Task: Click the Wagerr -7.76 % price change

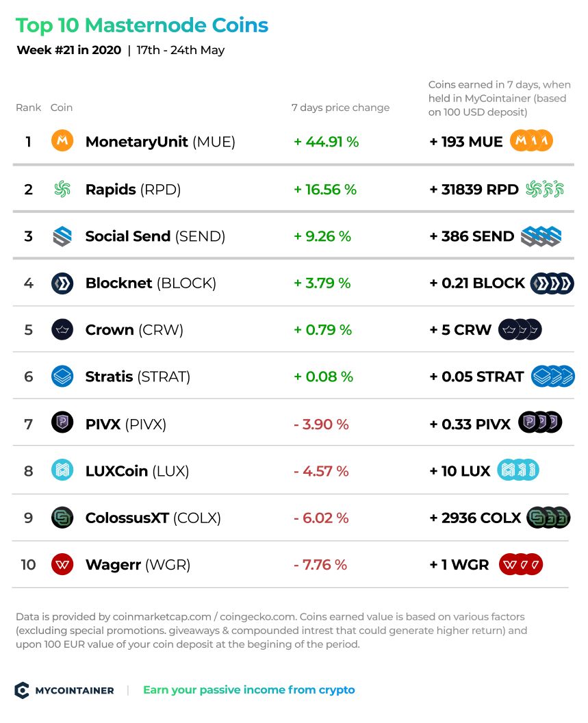Action: tap(320, 564)
